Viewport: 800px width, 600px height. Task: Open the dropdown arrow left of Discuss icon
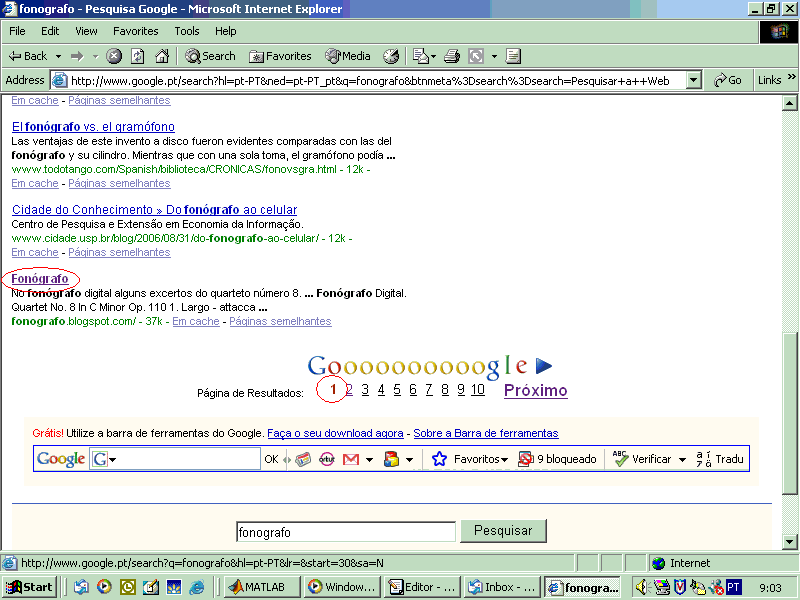click(x=494, y=56)
